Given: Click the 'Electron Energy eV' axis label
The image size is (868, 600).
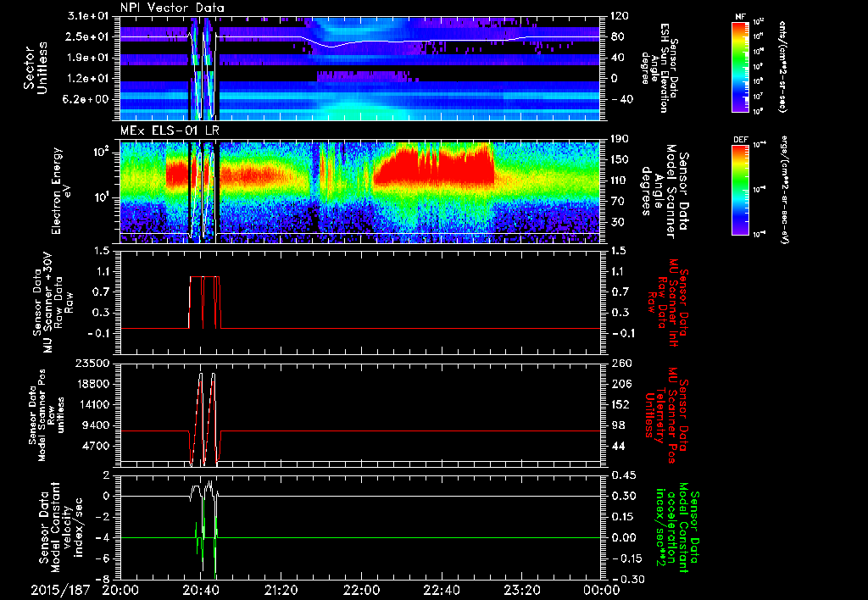Looking at the screenshot, I should coord(62,191).
